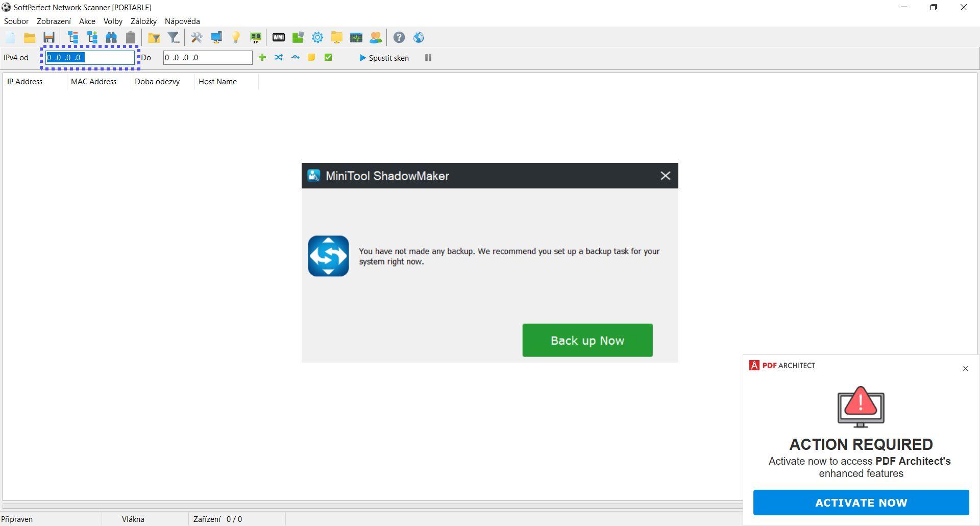Open the Volby menu
The height and width of the screenshot is (526, 980).
pos(113,21)
